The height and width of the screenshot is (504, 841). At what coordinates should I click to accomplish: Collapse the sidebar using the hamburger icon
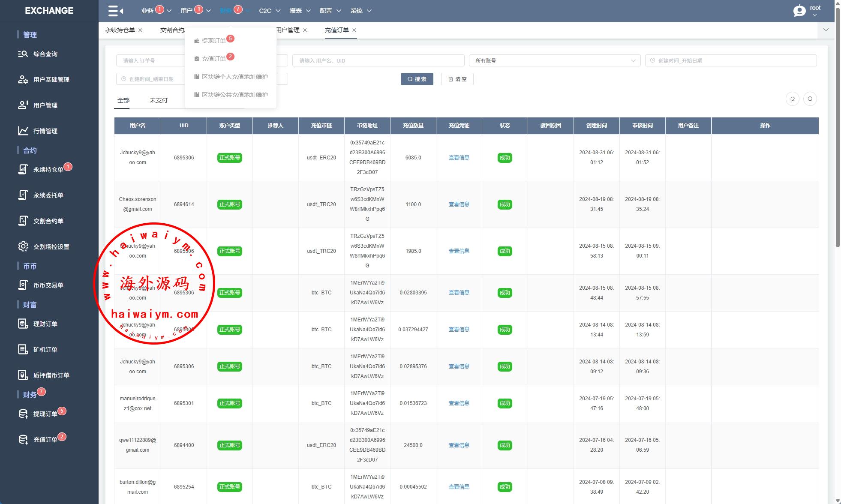coord(115,11)
